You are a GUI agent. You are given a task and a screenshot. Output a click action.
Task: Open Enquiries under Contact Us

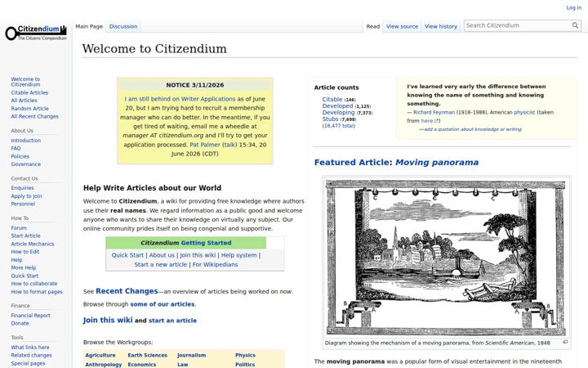click(22, 188)
